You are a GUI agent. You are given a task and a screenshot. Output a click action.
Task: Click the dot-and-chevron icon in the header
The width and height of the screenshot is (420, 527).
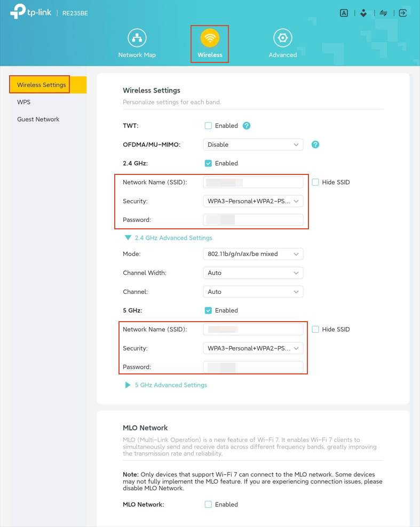(363, 13)
